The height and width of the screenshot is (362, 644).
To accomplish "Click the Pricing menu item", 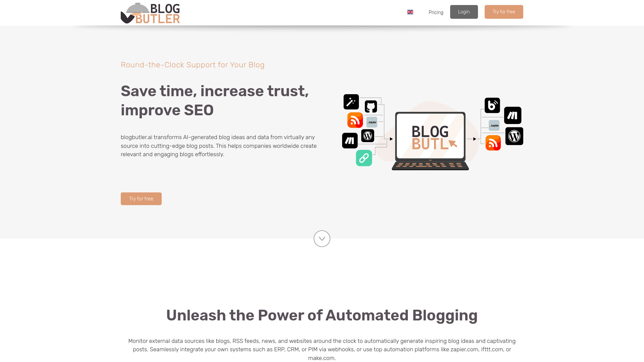I will (436, 12).
